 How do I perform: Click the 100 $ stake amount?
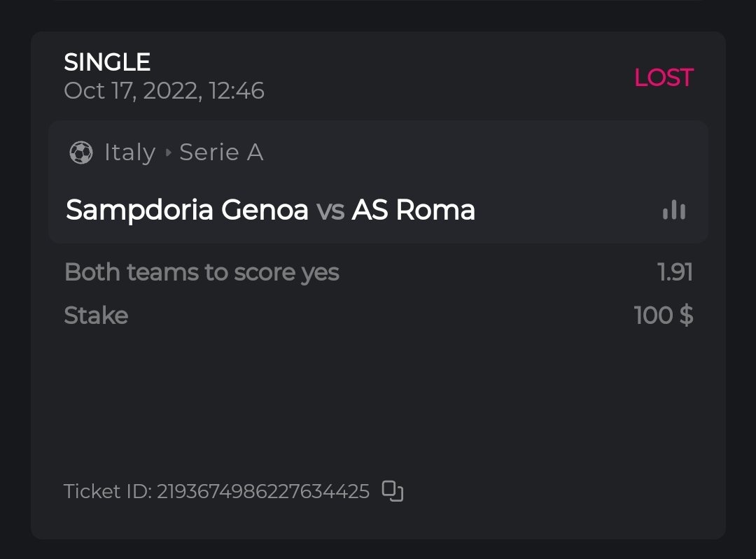(663, 316)
